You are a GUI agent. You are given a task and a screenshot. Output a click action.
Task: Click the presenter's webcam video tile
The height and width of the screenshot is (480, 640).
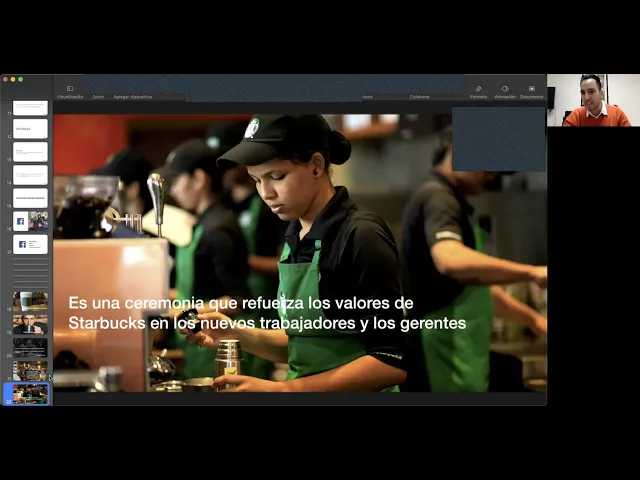[593, 100]
